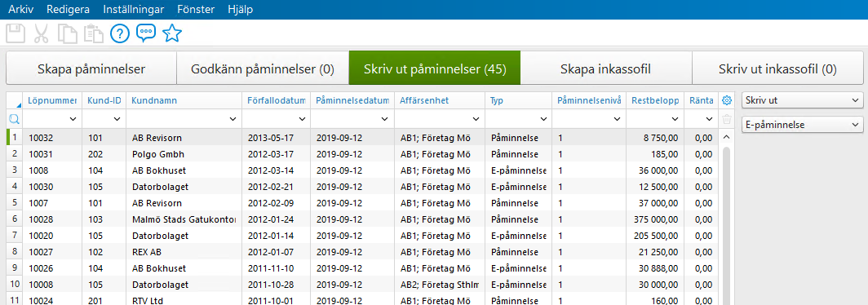Click the favorites star icon

[172, 33]
